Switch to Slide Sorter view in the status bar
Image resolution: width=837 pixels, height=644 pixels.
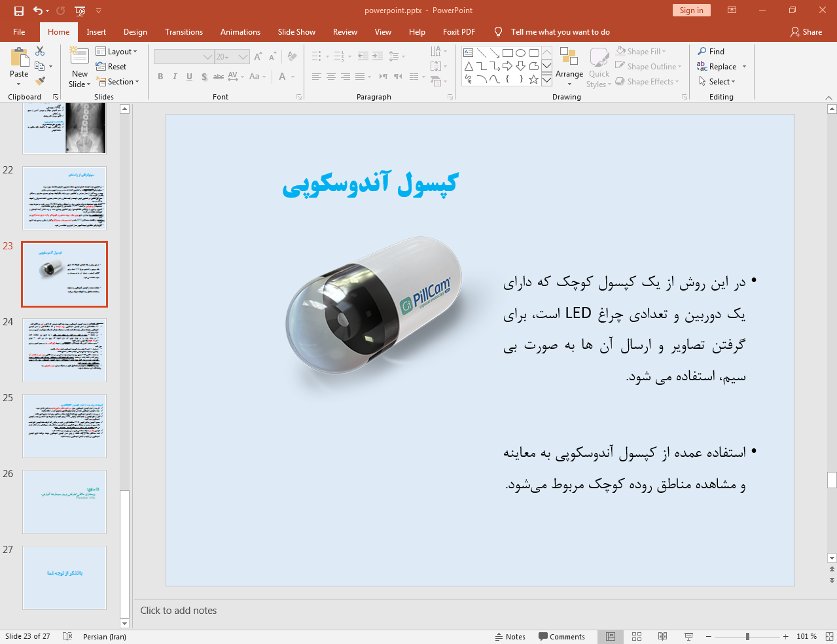click(637, 637)
